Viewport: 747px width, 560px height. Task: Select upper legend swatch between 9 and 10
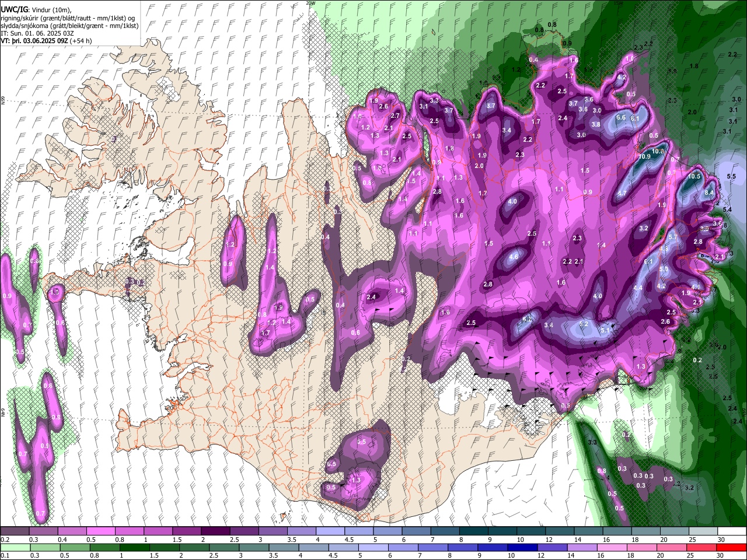pyautogui.click(x=502, y=531)
